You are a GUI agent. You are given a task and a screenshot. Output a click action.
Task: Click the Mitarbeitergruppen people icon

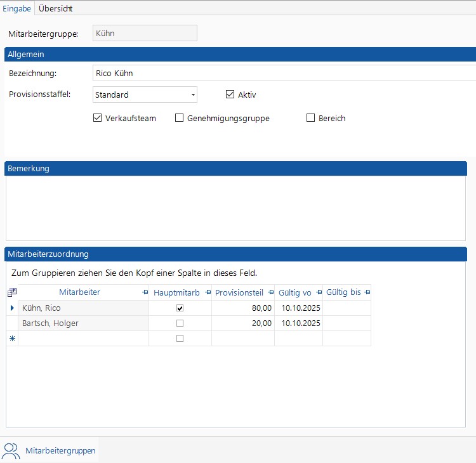pyautogui.click(x=11, y=450)
